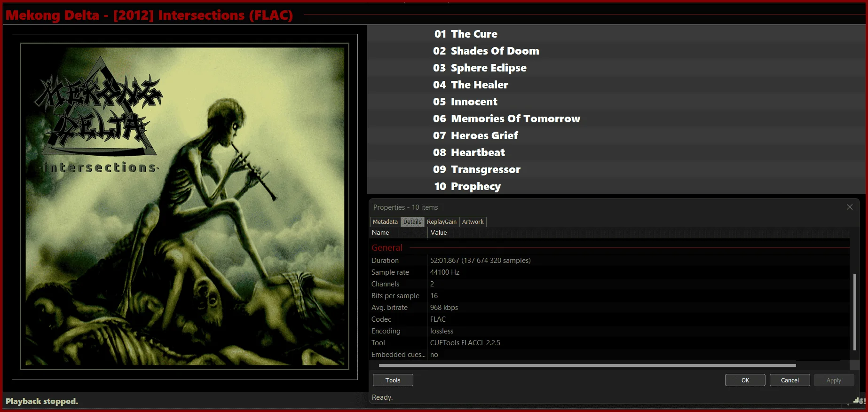Click the Tool value CUETools FLACCL 2.2.5
Viewport: 868px width, 412px height.
pos(465,342)
